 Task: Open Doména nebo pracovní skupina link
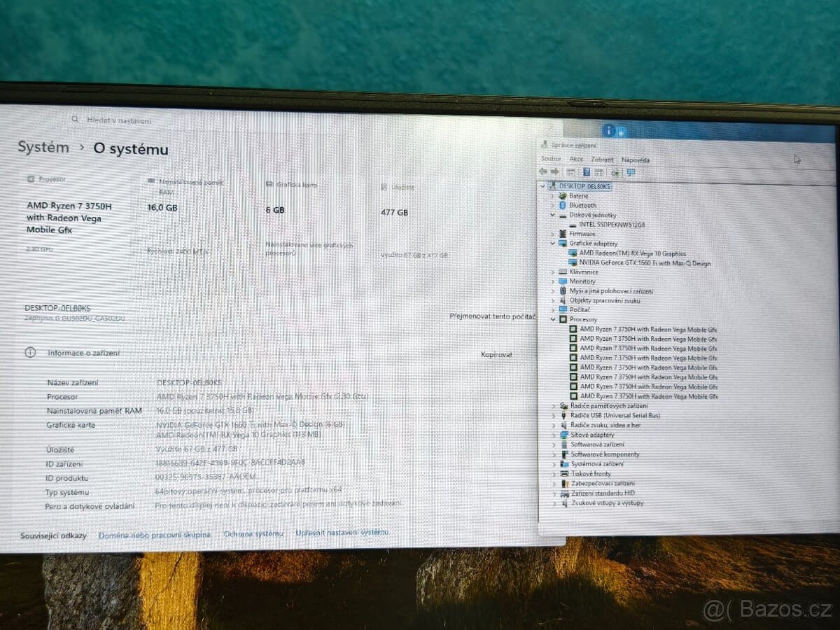pyautogui.click(x=154, y=535)
